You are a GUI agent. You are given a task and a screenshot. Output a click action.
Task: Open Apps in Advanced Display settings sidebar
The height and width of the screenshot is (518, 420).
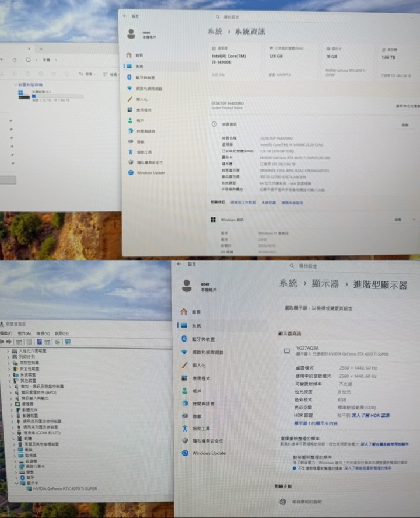coord(195,378)
